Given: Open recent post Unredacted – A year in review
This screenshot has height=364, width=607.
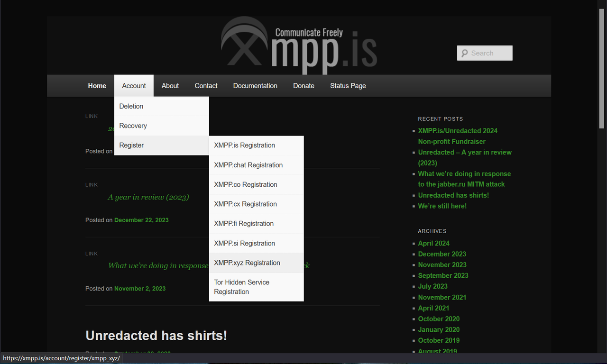Looking at the screenshot, I should click(x=465, y=157).
